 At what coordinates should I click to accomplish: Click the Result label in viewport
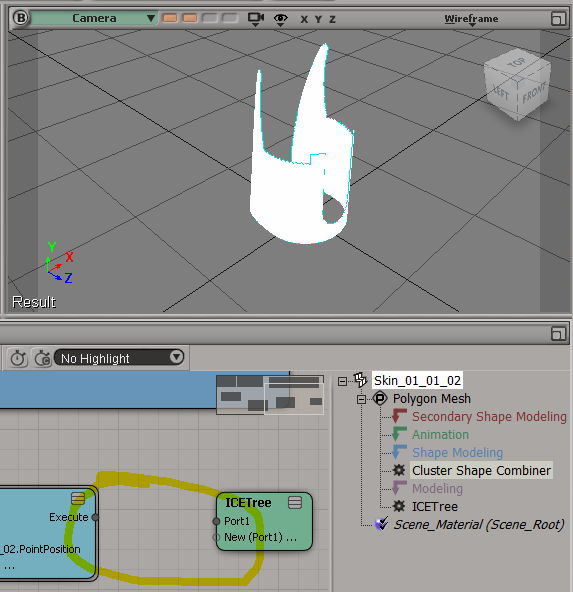(x=34, y=302)
